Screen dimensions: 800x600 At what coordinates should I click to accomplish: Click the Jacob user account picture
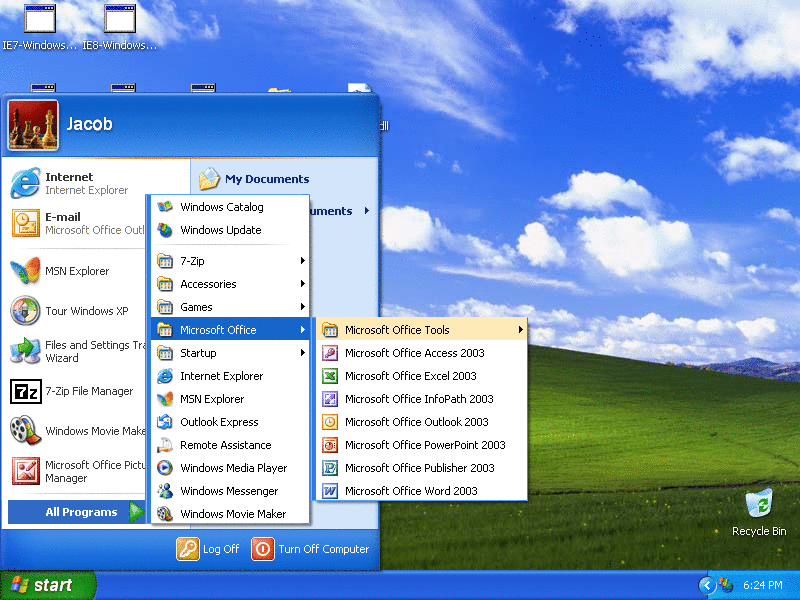click(33, 126)
